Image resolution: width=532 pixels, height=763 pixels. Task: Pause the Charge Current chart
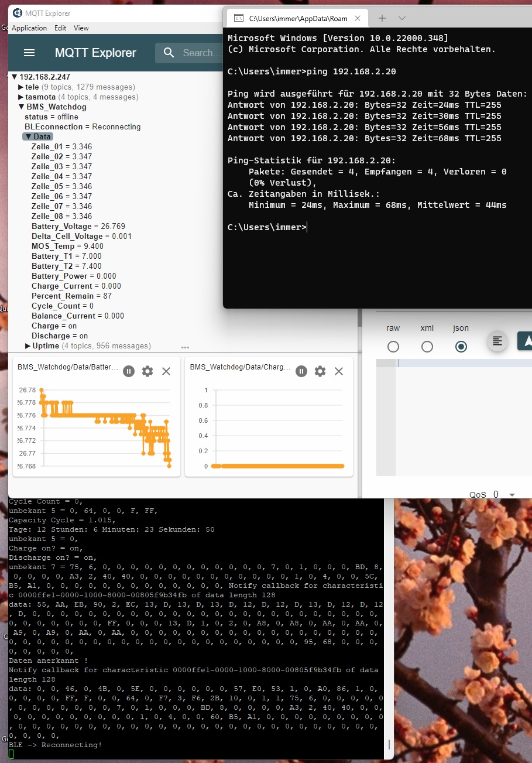click(301, 371)
